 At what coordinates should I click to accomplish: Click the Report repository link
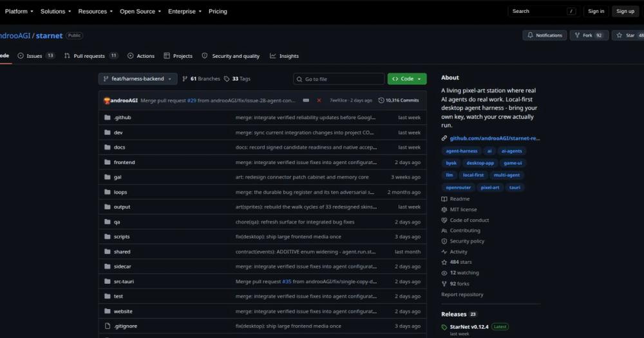click(462, 294)
